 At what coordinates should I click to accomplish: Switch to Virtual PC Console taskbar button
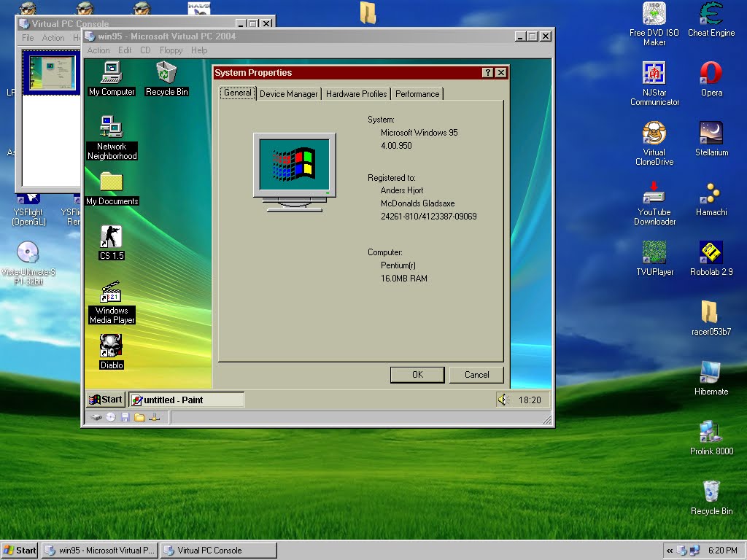click(x=218, y=551)
